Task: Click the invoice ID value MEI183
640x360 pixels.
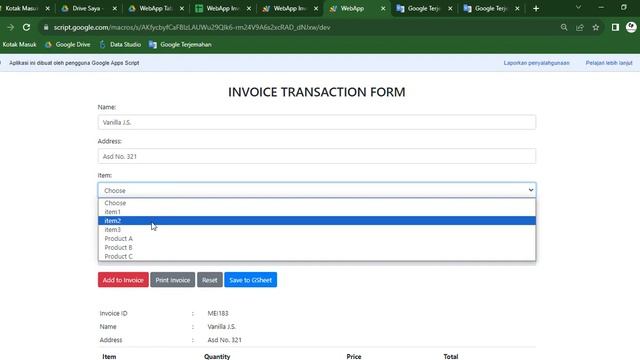Action: pyautogui.click(x=218, y=313)
